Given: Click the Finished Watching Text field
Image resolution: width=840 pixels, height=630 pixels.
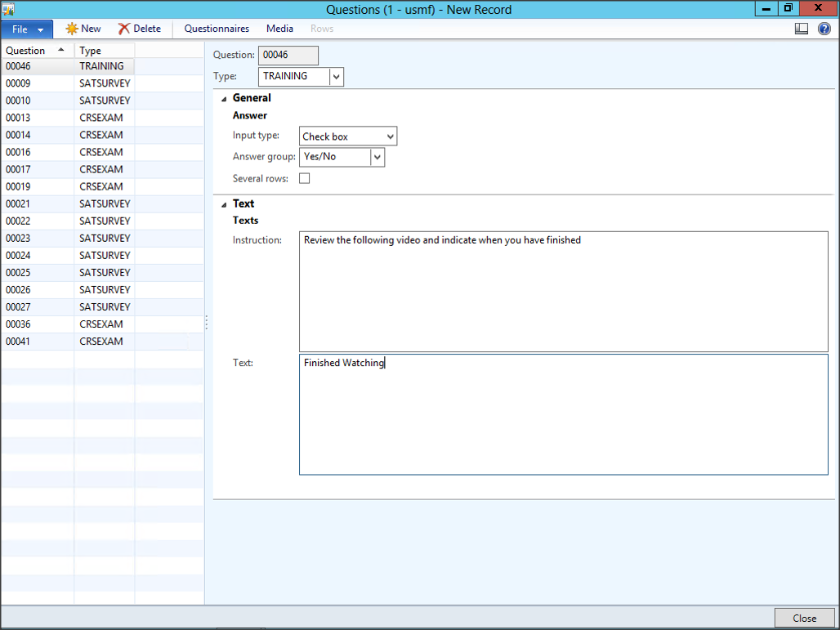Looking at the screenshot, I should pyautogui.click(x=563, y=414).
